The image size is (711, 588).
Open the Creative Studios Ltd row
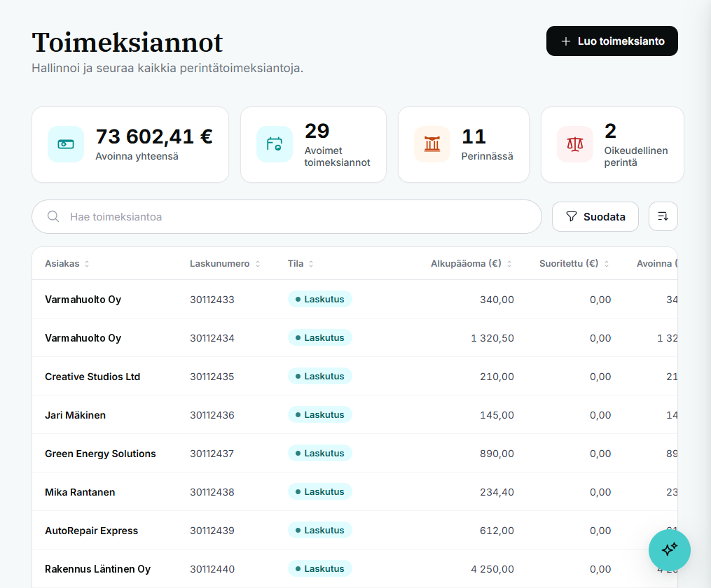[354, 377]
